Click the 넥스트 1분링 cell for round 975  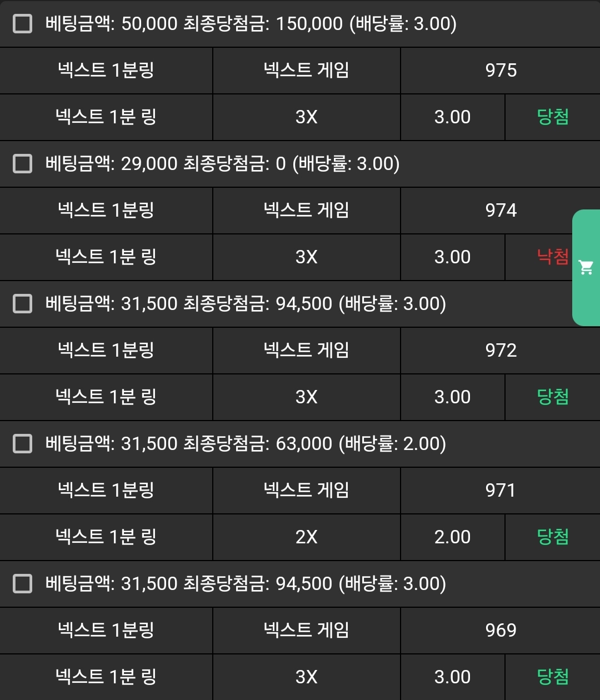[x=106, y=71]
